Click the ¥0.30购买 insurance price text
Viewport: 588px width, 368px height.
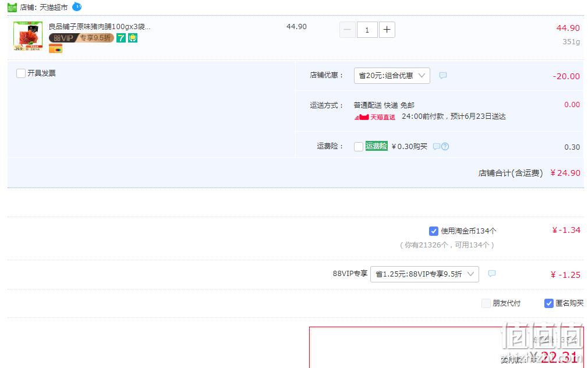pyautogui.click(x=409, y=146)
